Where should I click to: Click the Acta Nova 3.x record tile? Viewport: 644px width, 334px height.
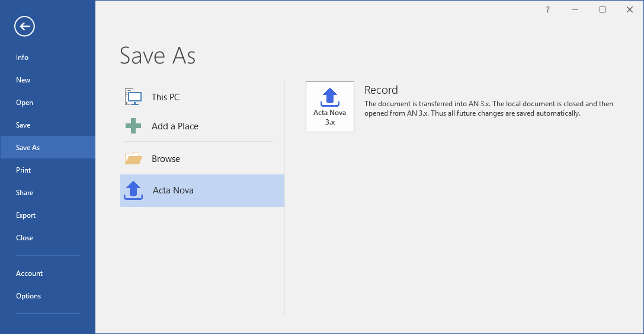330,107
